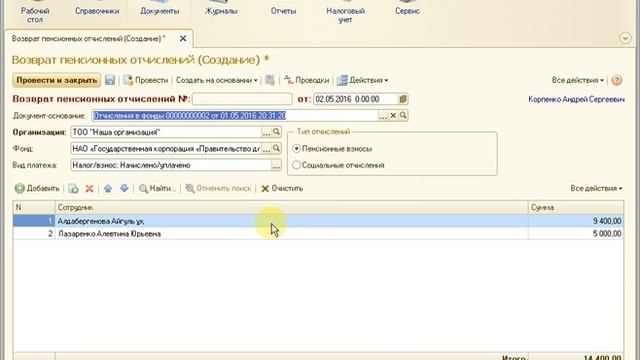640x360 pixels.
Task: Close the Возврат пенсионных отчислений tab
Action: (x=183, y=38)
